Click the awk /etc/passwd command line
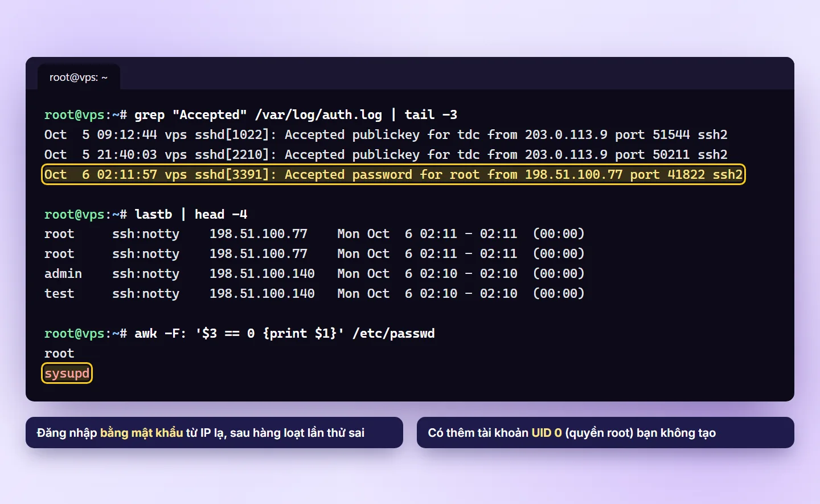Image resolution: width=820 pixels, height=504 pixels. (240, 334)
